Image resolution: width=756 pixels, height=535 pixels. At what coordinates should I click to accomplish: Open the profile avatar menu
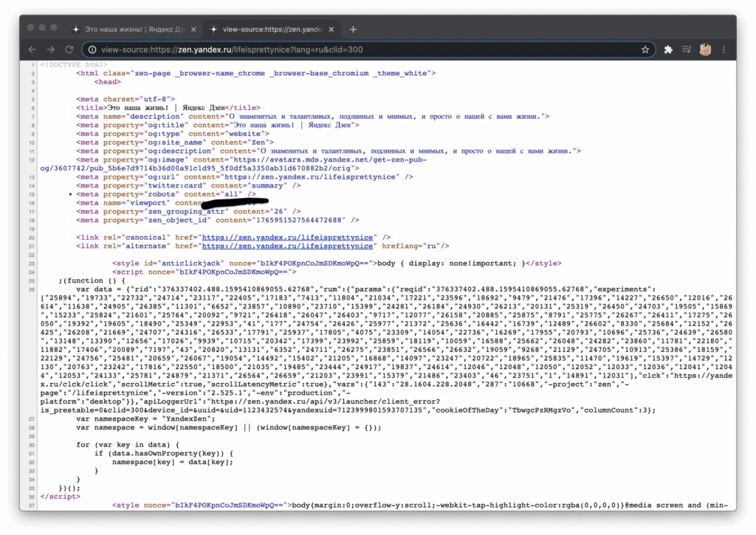[x=705, y=49]
